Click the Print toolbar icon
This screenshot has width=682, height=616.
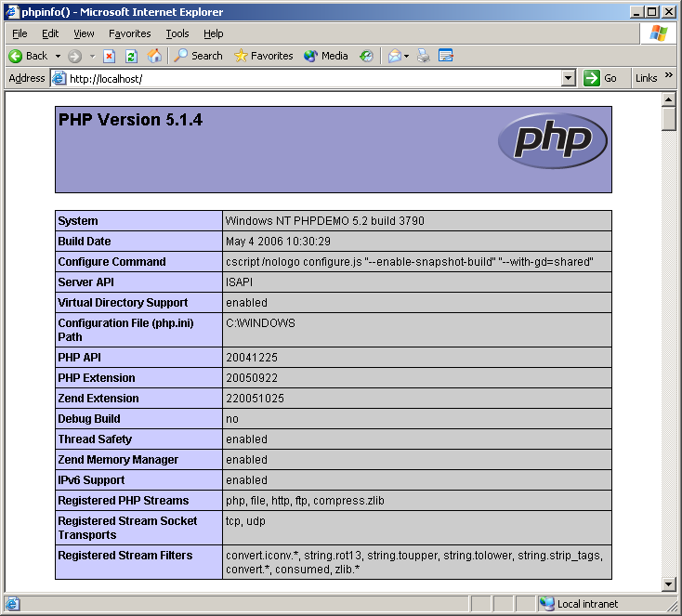pos(424,56)
